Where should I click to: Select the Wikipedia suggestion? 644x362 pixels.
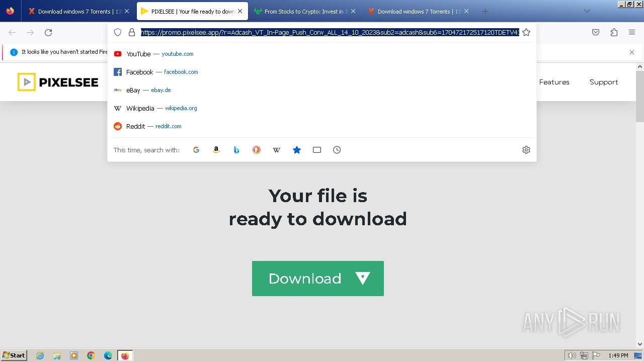point(322,108)
